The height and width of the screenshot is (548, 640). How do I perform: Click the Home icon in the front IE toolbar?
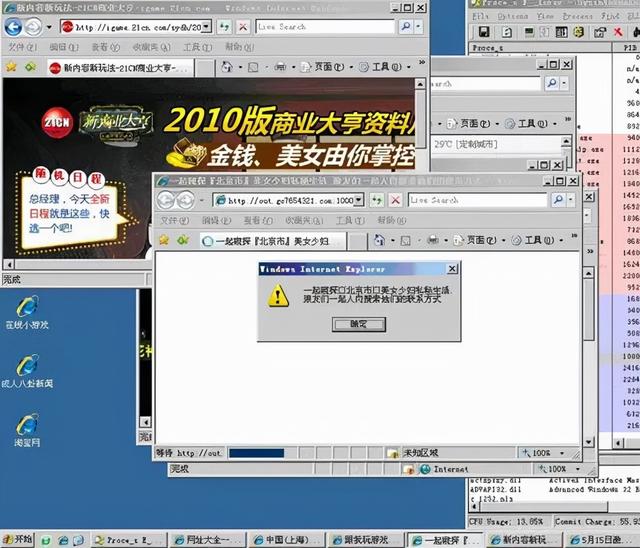pyautogui.click(x=381, y=241)
